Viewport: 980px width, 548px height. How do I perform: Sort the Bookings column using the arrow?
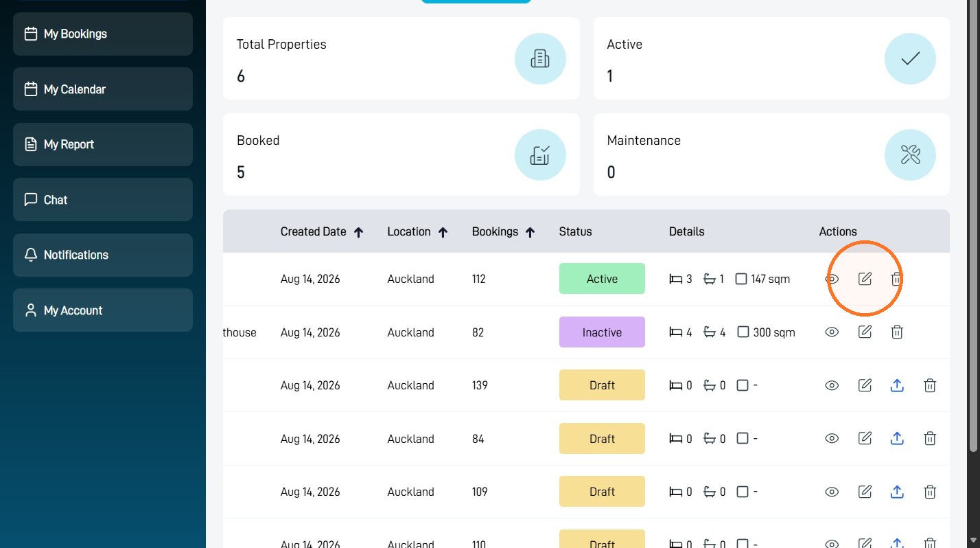530,232
